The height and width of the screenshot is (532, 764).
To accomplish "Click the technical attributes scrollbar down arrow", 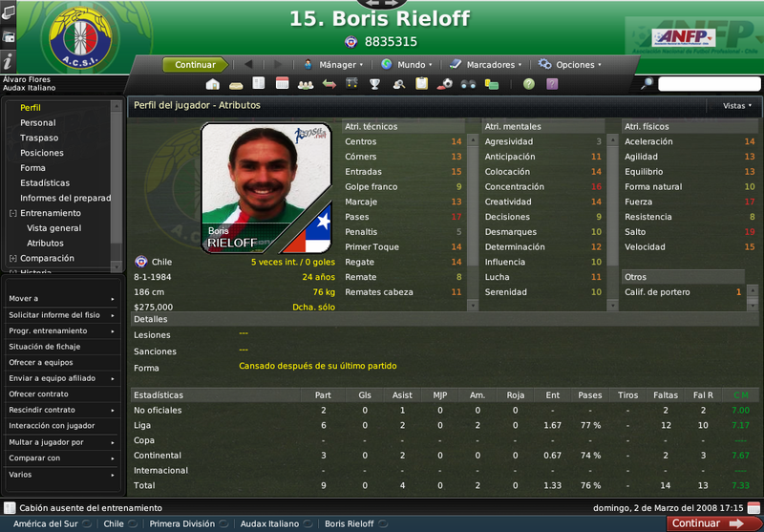I will (472, 306).
